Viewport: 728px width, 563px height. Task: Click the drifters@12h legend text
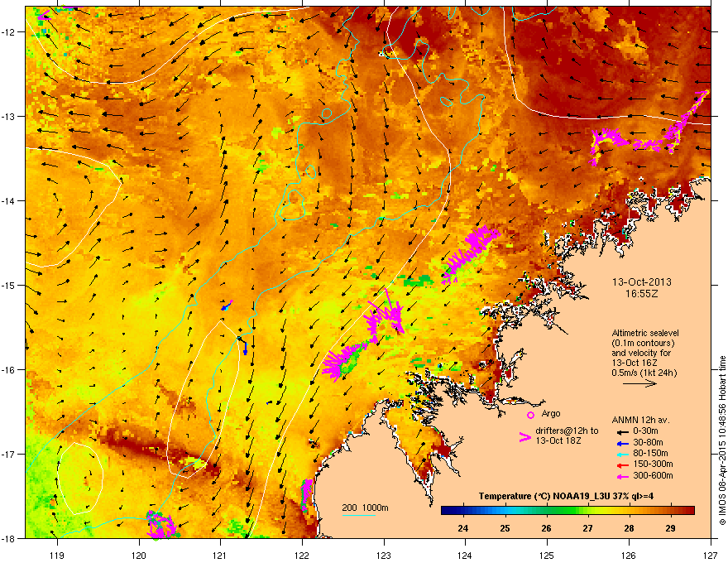(567, 435)
